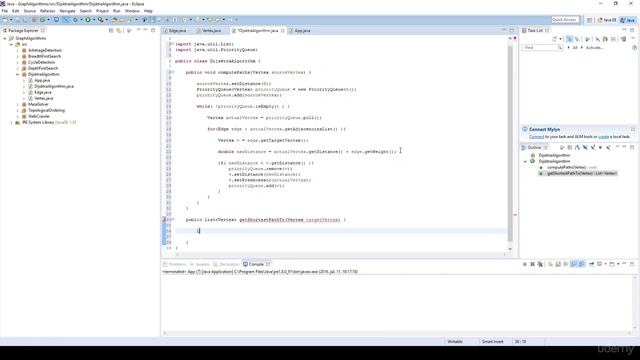Open the Source menu

click(29, 11)
